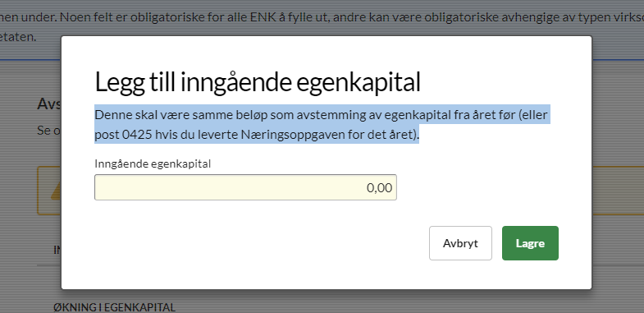Click the Inngående egenkapital input field
Screen dimensions: 644x313
tap(245, 187)
